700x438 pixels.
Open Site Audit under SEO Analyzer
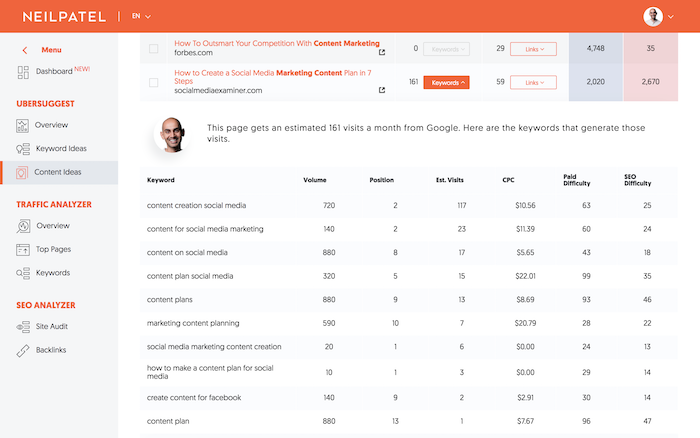(x=52, y=326)
